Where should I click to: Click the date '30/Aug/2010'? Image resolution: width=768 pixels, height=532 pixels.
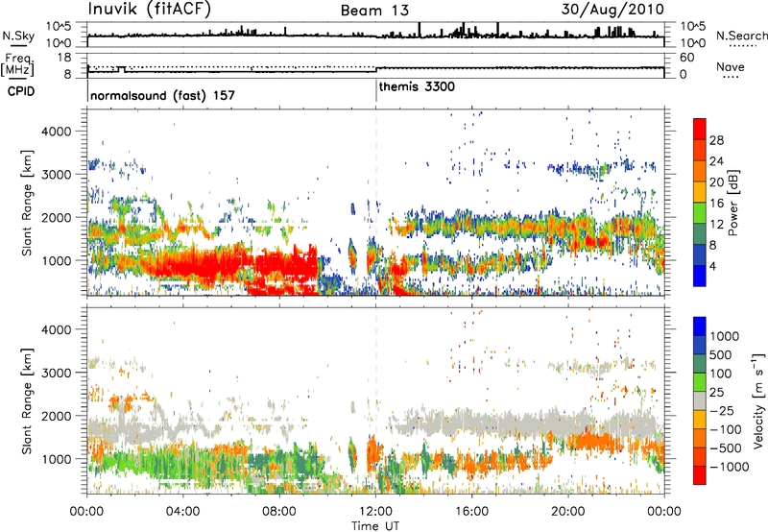point(612,10)
